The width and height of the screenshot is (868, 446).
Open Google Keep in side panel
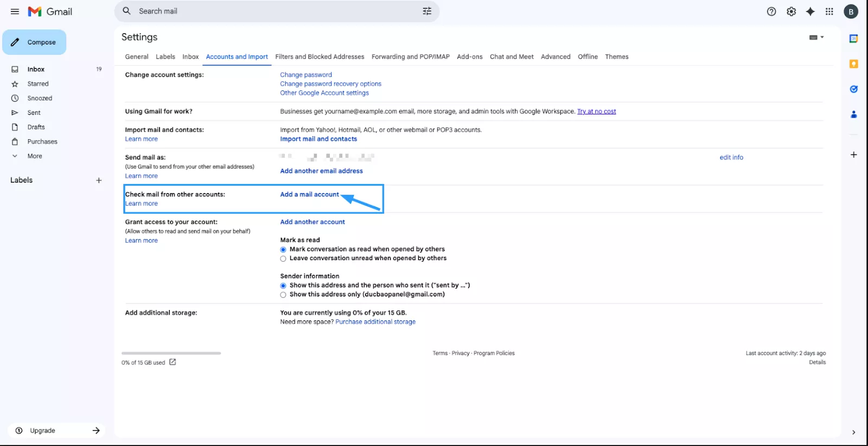853,64
